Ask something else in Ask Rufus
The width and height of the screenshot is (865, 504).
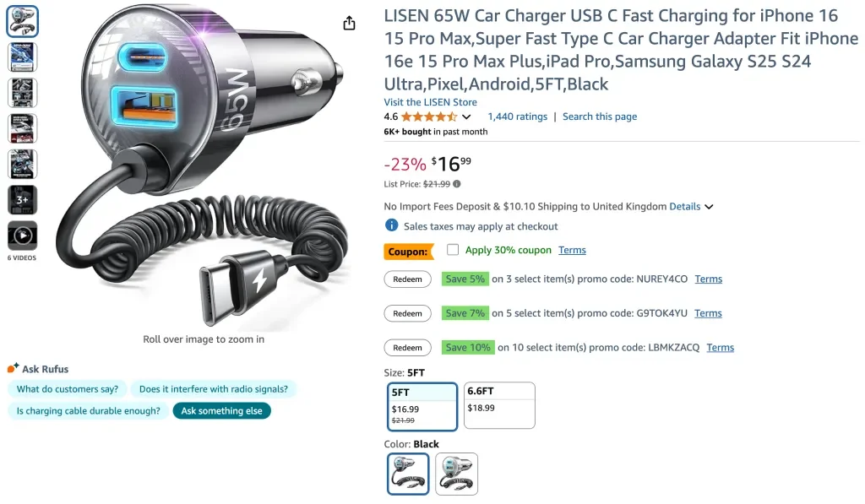tap(221, 411)
